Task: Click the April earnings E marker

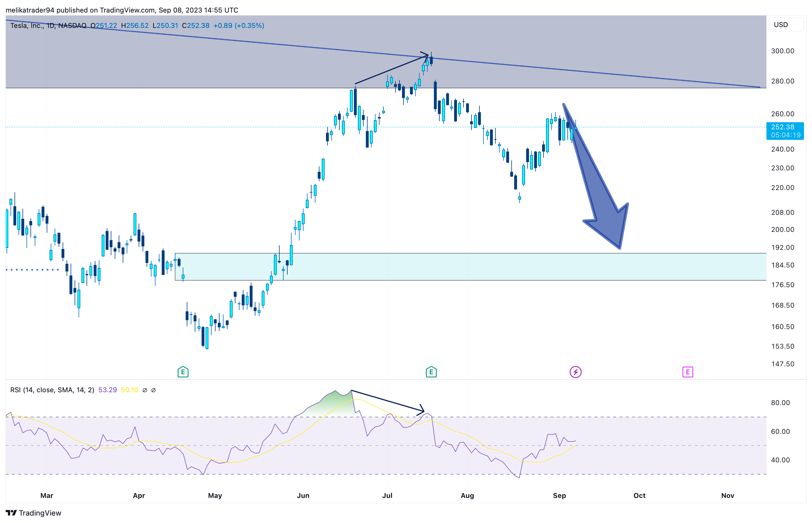Action: [x=183, y=372]
